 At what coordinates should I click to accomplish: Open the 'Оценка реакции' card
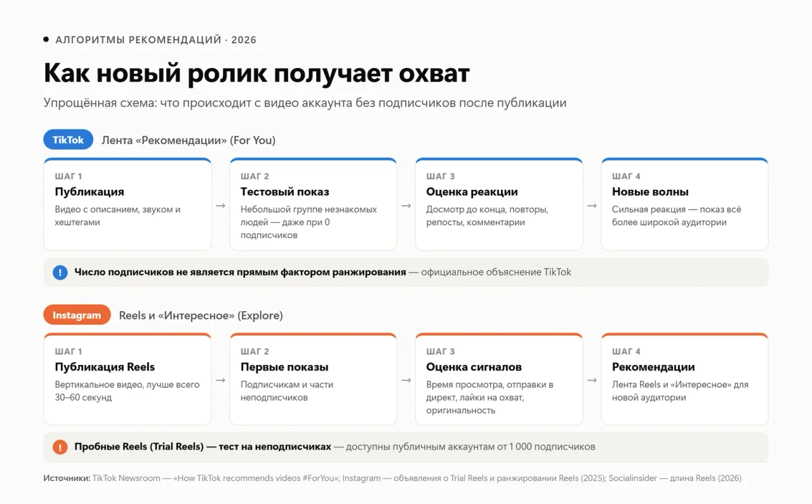pos(499,204)
